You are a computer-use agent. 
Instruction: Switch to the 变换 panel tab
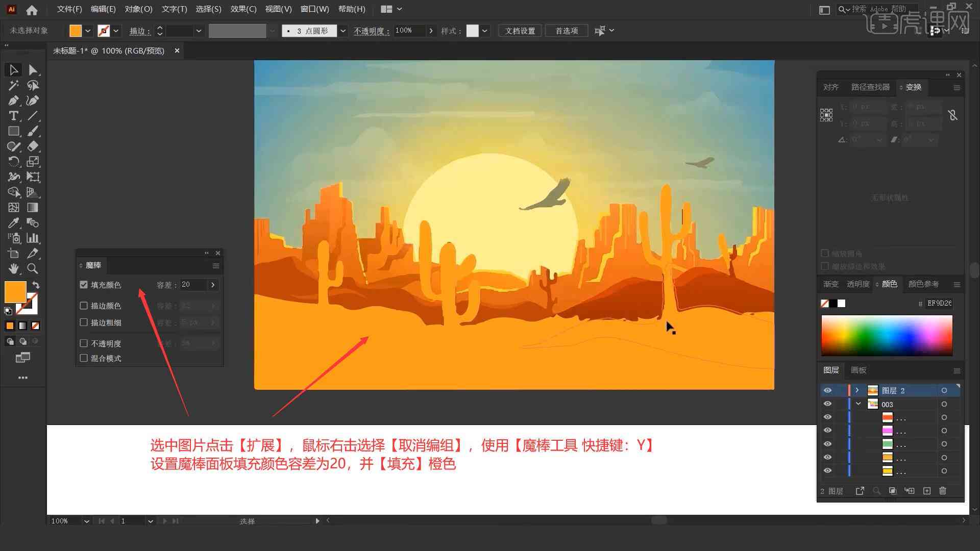coord(913,86)
